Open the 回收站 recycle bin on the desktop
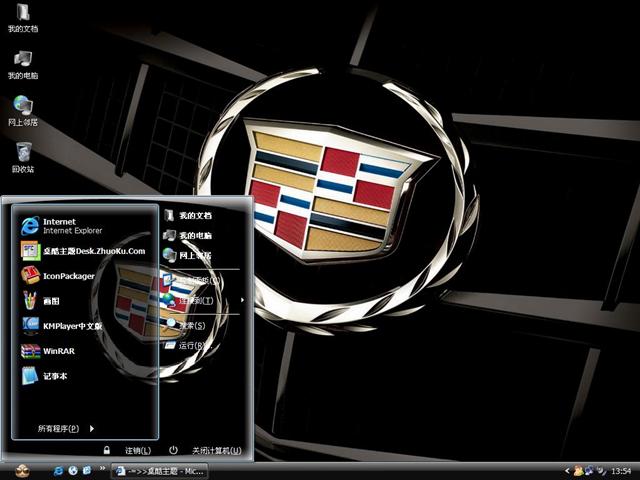This screenshot has height=480, width=640. [x=23, y=158]
